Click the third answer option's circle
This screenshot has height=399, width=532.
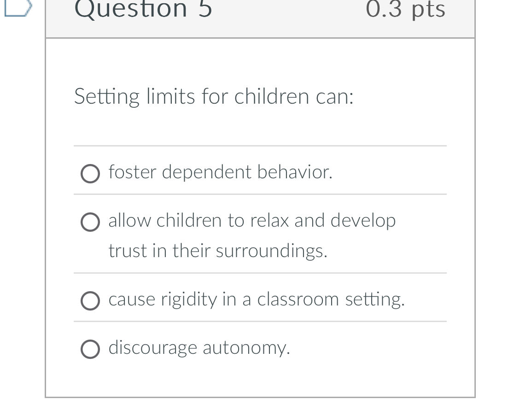[91, 301]
